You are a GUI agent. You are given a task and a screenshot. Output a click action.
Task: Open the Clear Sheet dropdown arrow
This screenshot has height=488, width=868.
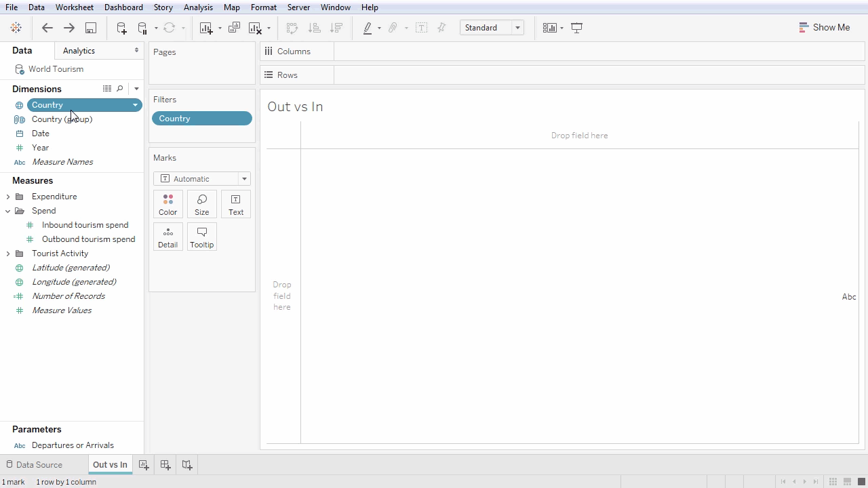[x=269, y=28]
